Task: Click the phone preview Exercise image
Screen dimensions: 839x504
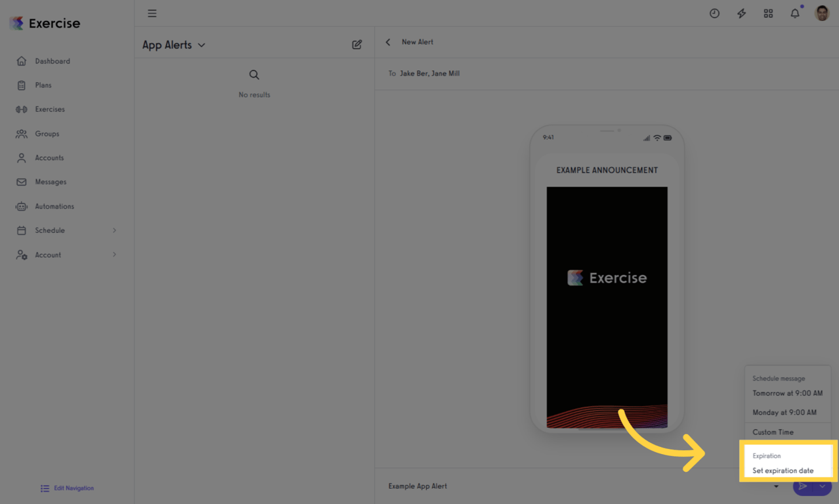Action: pyautogui.click(x=607, y=307)
